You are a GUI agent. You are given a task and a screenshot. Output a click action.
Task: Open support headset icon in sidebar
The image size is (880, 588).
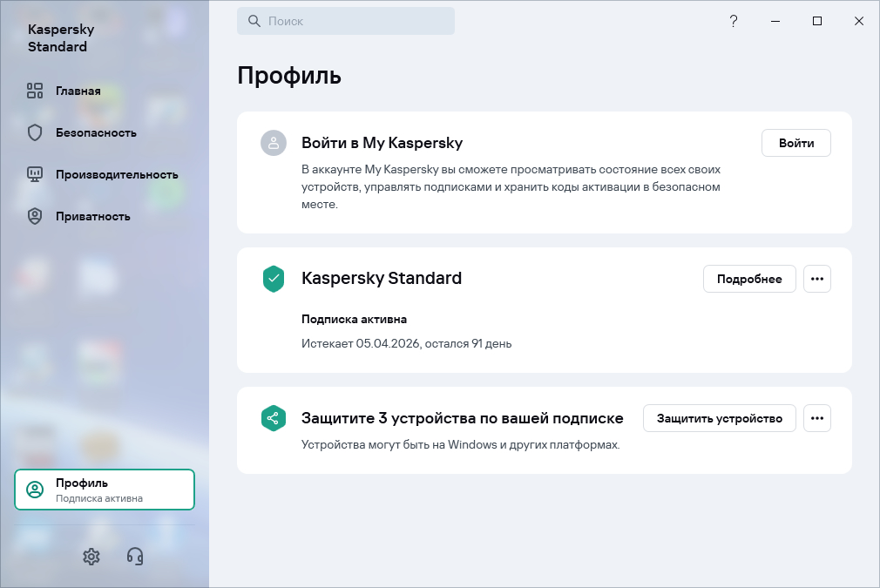click(135, 557)
